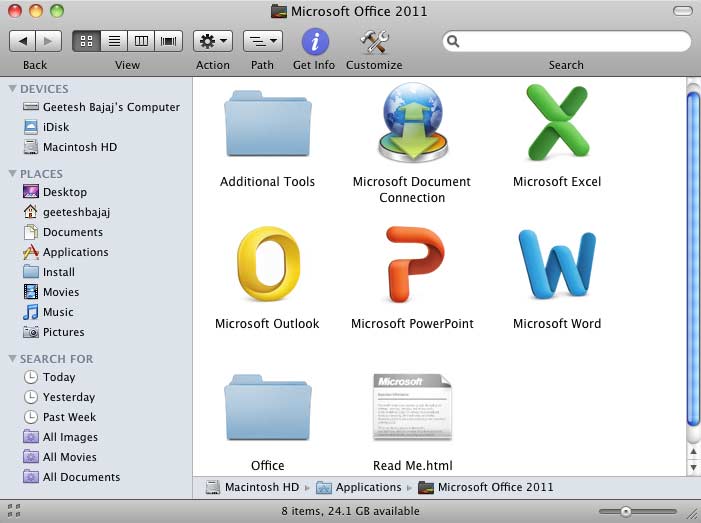Launch Microsoft Outlook app icon
This screenshot has width=701, height=523.
268,264
